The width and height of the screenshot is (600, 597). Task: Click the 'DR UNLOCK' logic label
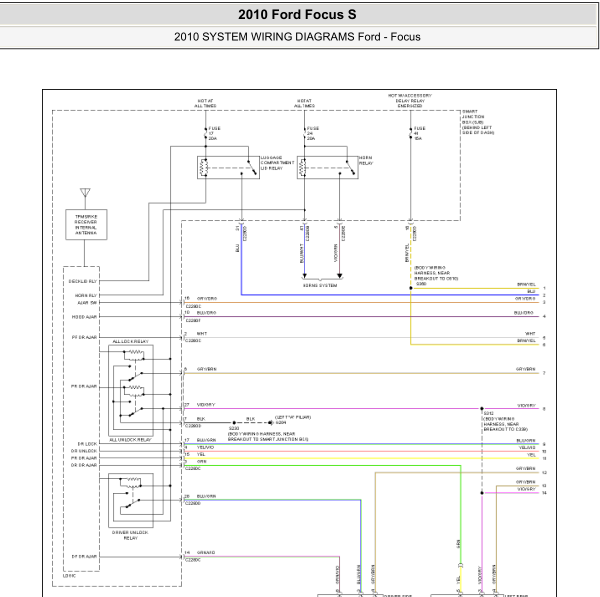(84, 451)
